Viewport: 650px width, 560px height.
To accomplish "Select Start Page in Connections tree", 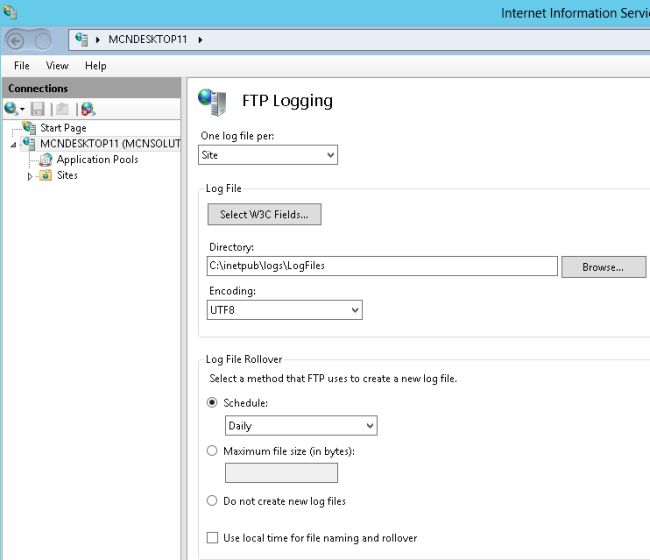I will click(63, 128).
